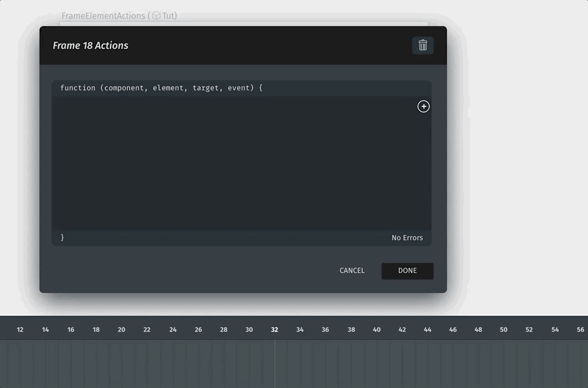The image size is (588, 388).
Task: Move playhead to frame 34
Action: tap(300, 329)
